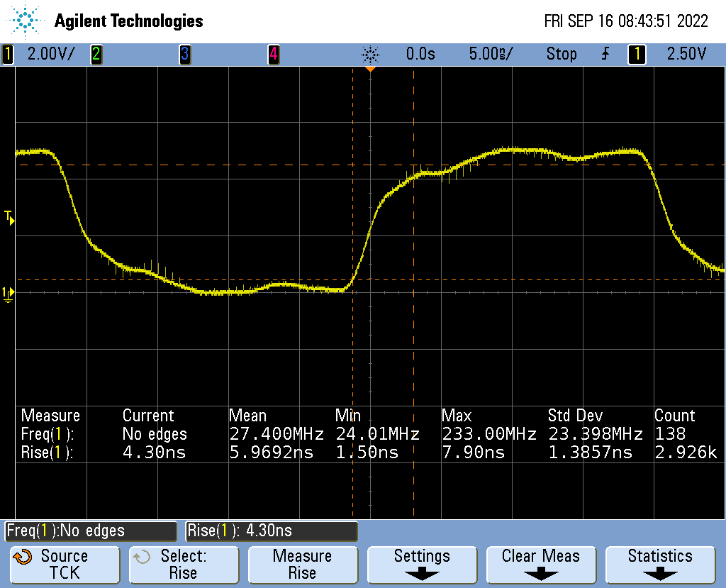Select the yellow channel 1 indicator
Image resolution: width=726 pixels, height=588 pixels.
coord(8,54)
